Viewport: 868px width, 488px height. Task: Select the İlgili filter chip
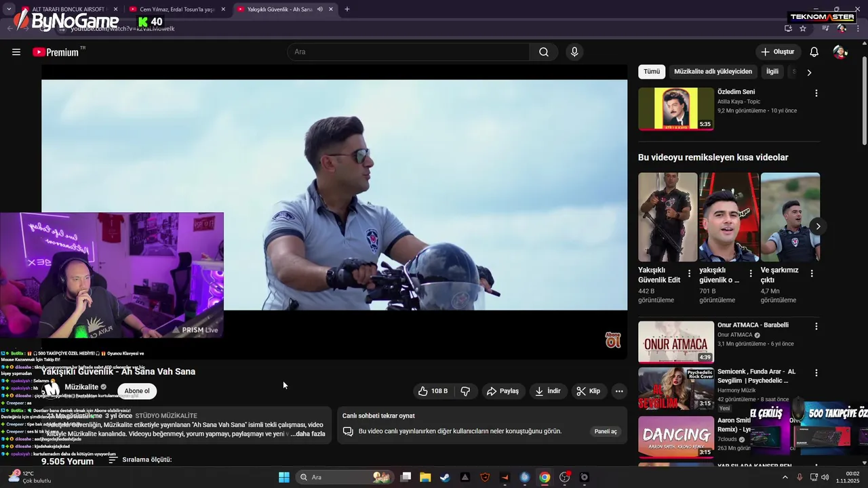click(772, 72)
